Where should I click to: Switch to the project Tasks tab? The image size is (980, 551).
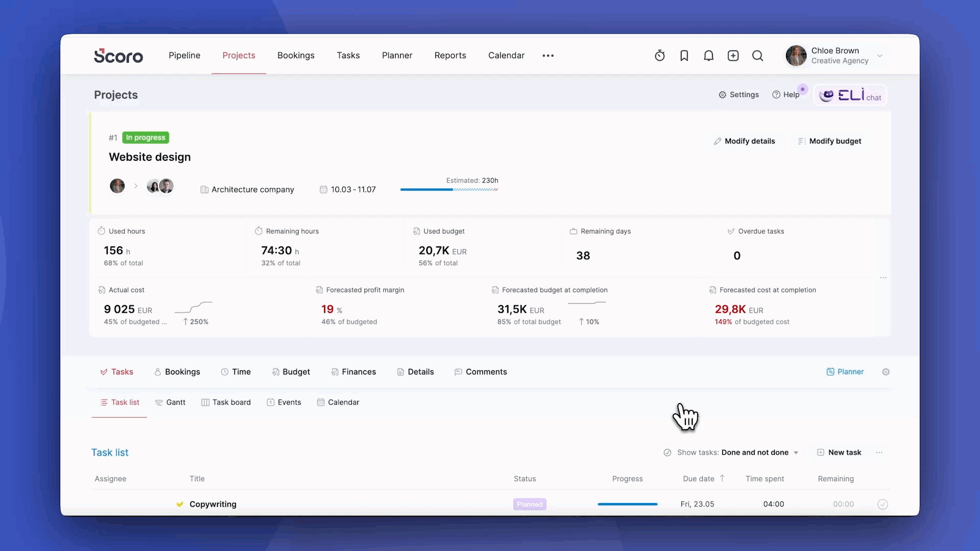click(x=117, y=372)
